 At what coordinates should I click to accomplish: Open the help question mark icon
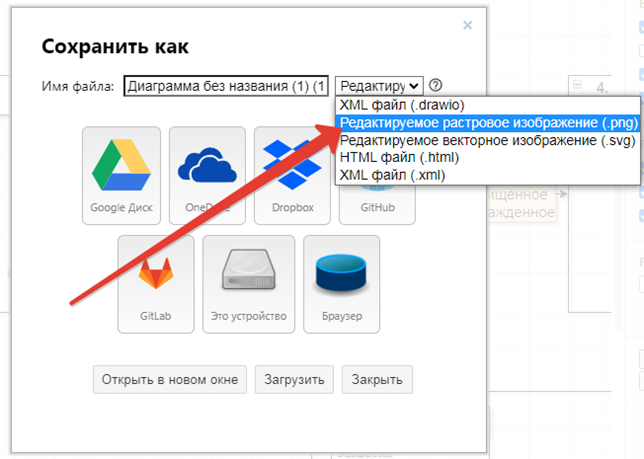click(x=435, y=86)
